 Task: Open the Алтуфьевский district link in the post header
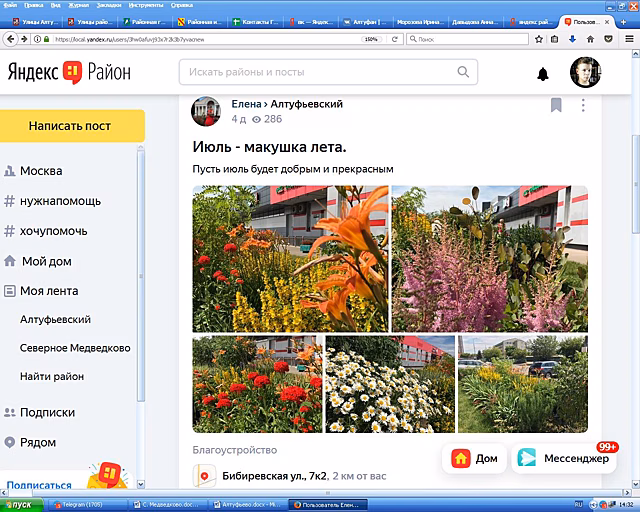[307, 104]
